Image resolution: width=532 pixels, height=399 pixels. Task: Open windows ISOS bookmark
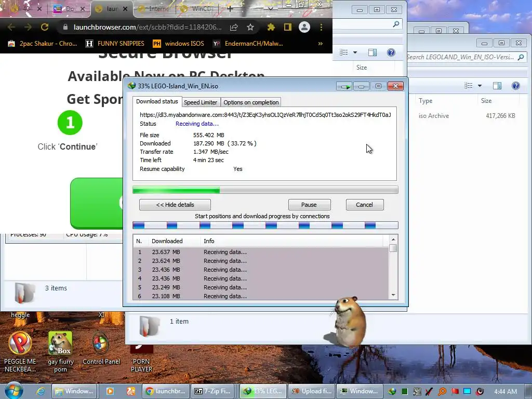(179, 44)
